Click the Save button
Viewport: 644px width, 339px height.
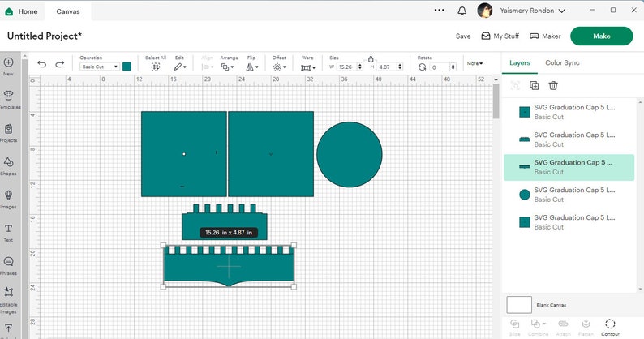click(x=463, y=36)
